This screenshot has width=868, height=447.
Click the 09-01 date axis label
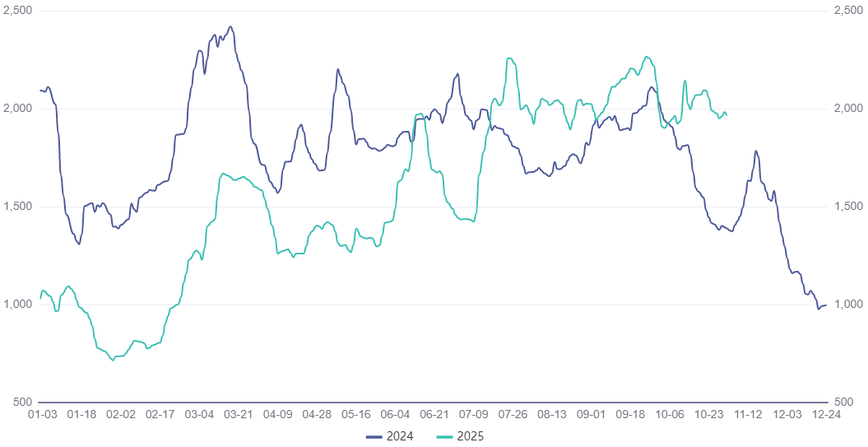pos(591,415)
